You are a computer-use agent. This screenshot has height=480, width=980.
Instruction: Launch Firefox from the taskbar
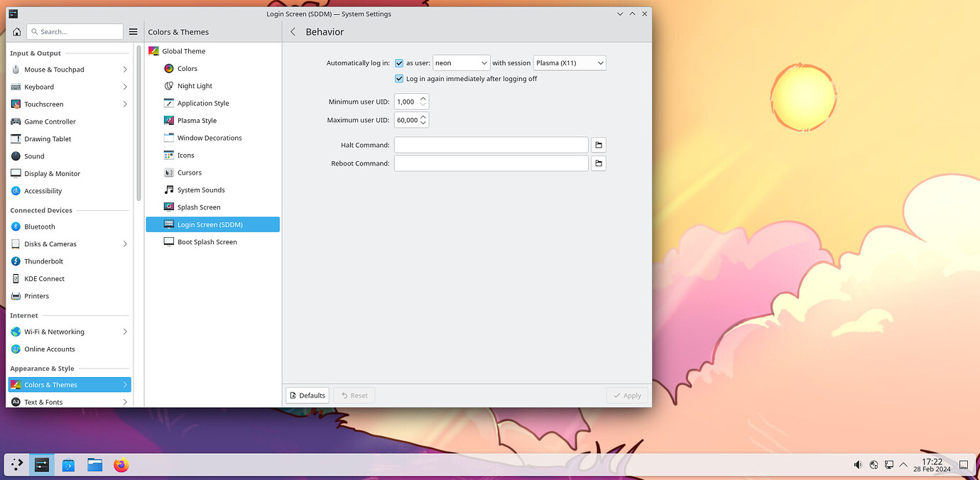click(121, 465)
